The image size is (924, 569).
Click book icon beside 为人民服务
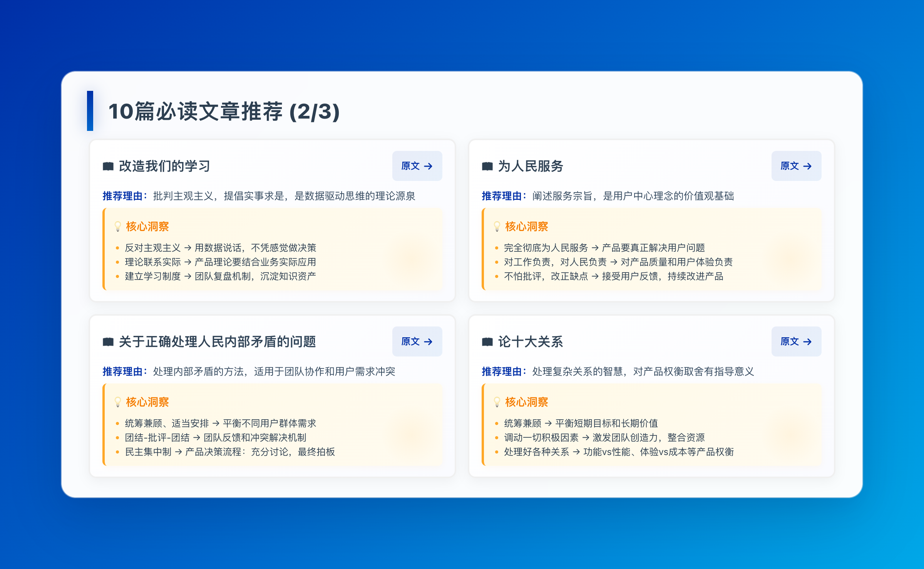coord(487,166)
